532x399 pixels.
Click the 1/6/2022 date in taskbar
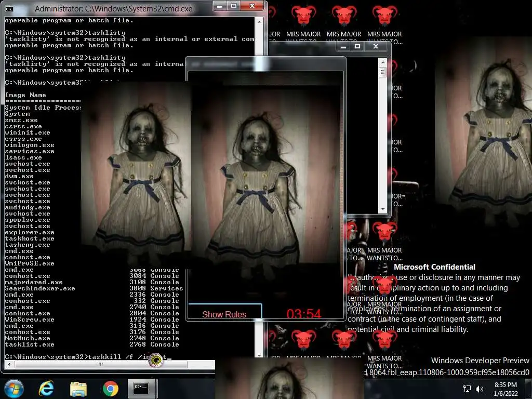506,394
